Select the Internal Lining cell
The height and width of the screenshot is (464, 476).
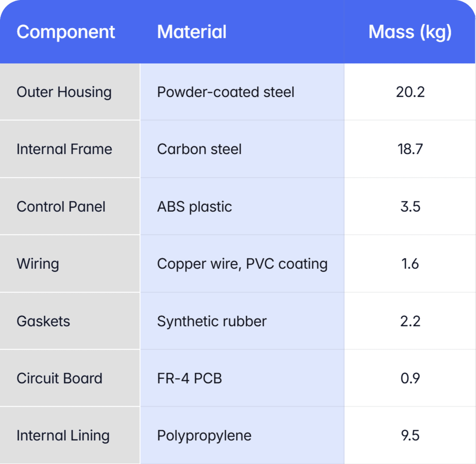click(70, 435)
